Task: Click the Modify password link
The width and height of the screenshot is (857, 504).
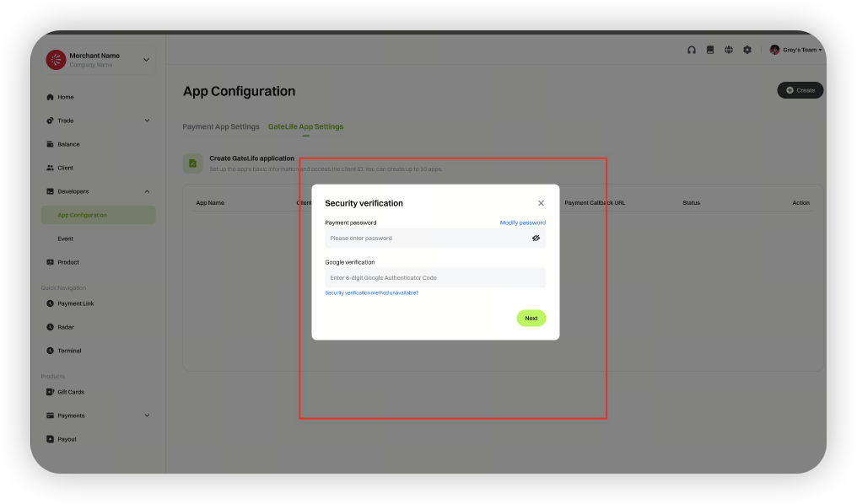Action: 522,223
